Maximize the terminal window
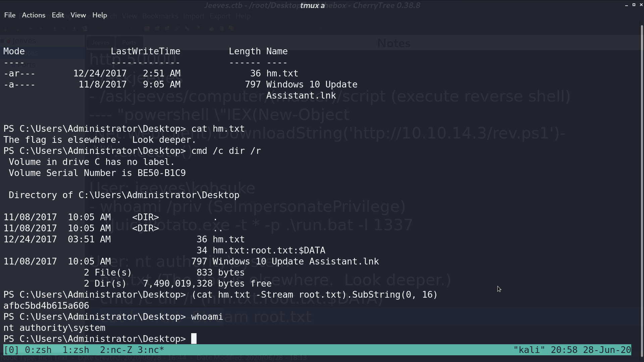 tap(634, 5)
